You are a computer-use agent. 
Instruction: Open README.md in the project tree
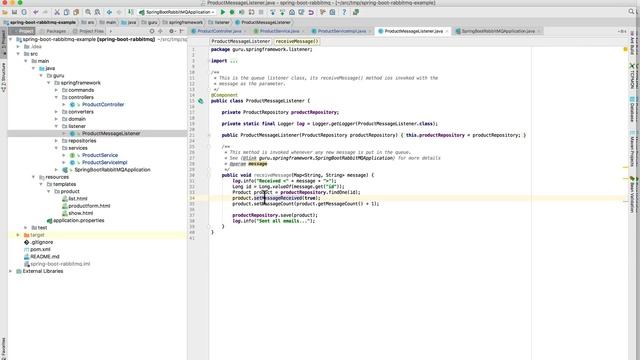point(44,256)
